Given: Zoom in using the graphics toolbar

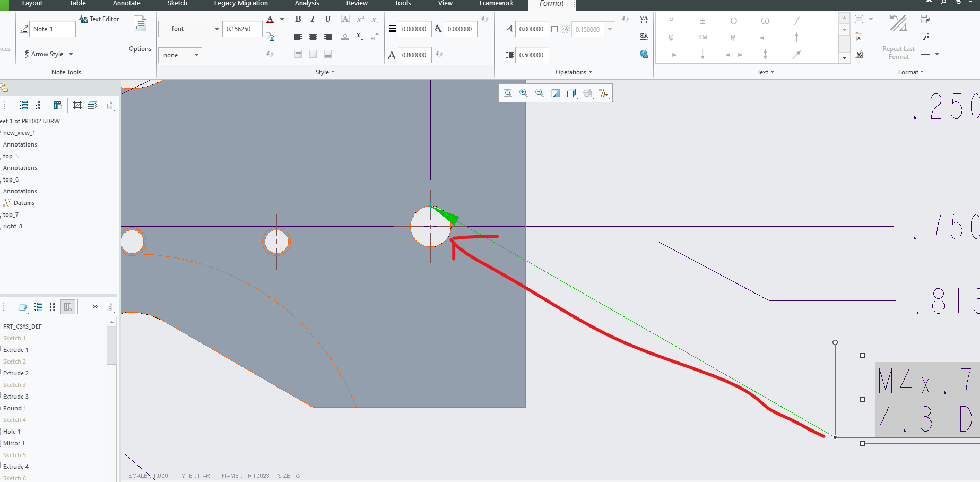Looking at the screenshot, I should click(x=524, y=93).
